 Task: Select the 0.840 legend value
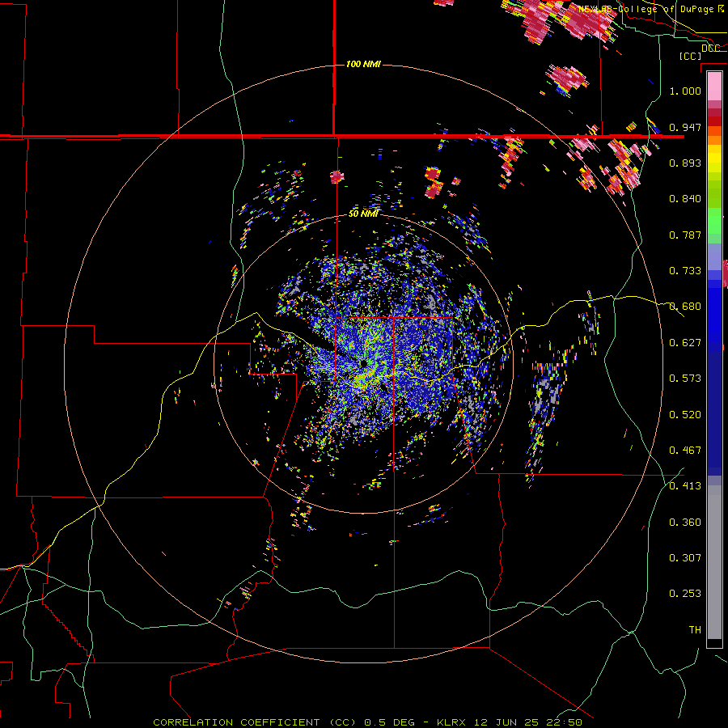point(685,199)
